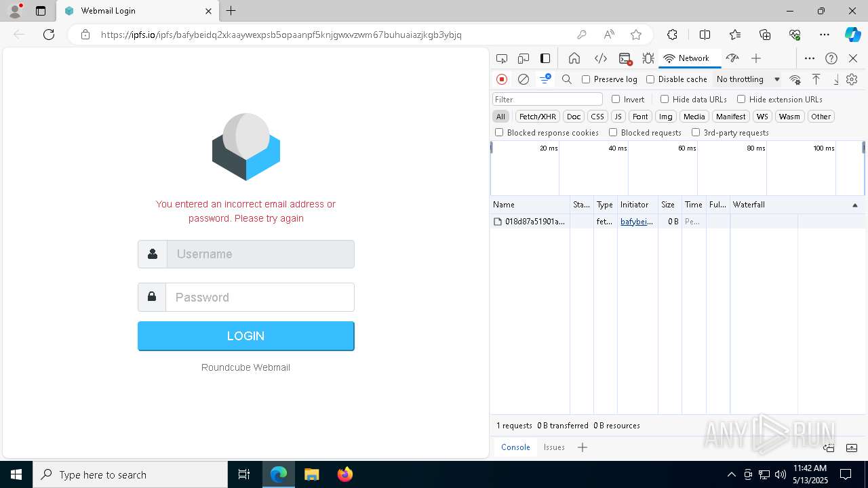Import HAR file with up arrow

pos(816,79)
